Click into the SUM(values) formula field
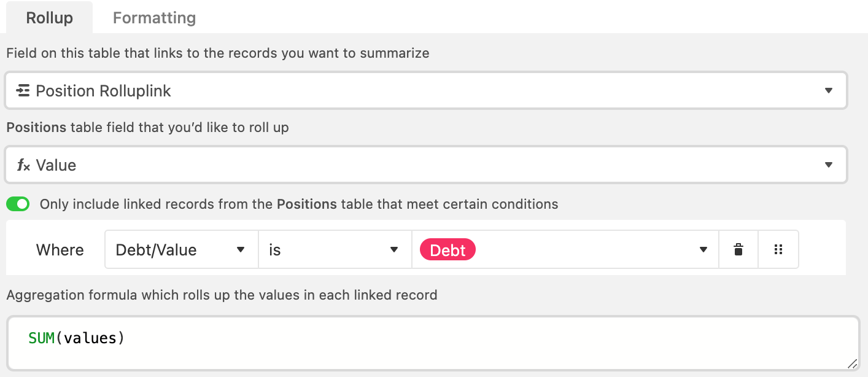 432,344
